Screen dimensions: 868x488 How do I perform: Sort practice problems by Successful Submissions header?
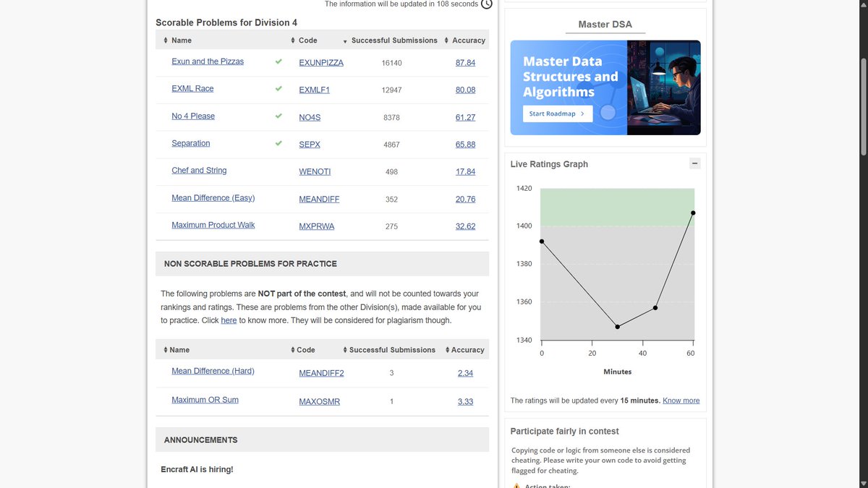click(389, 350)
